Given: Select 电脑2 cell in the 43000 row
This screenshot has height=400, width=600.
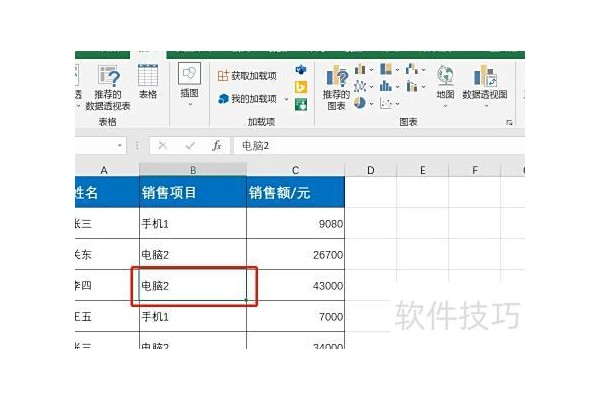Looking at the screenshot, I should tap(193, 286).
